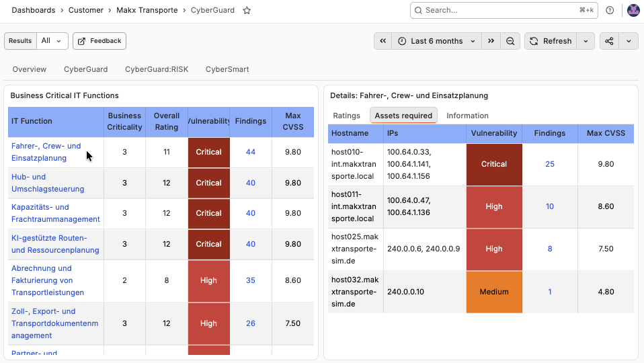The image size is (644, 363).
Task: Shift time range backward with double-left arrows
Action: click(x=383, y=41)
